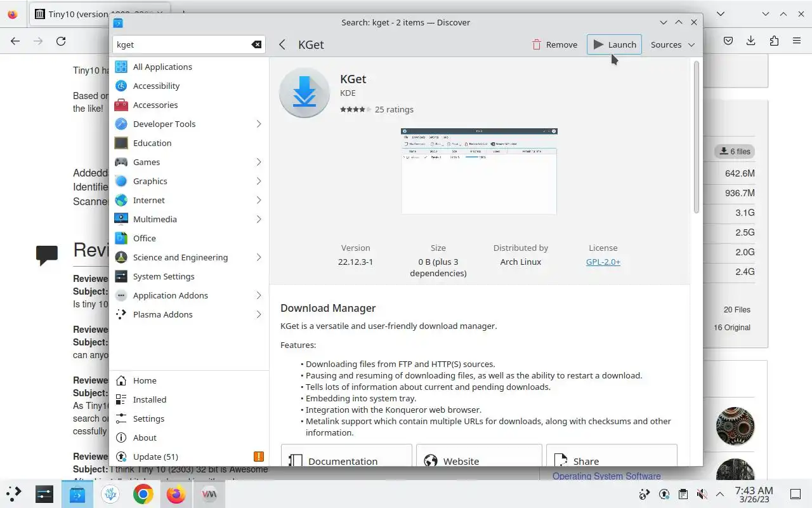The width and height of the screenshot is (812, 508).
Task: Launch the KGet application
Action: point(614,44)
